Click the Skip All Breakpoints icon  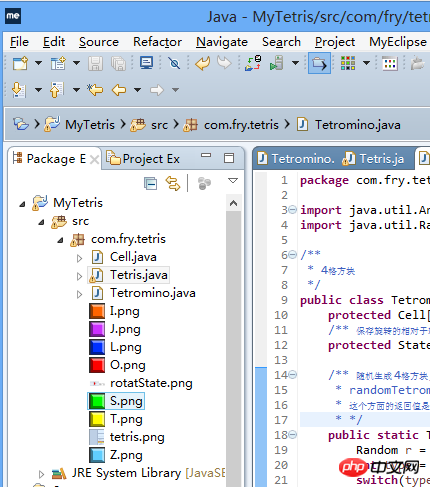click(x=174, y=63)
